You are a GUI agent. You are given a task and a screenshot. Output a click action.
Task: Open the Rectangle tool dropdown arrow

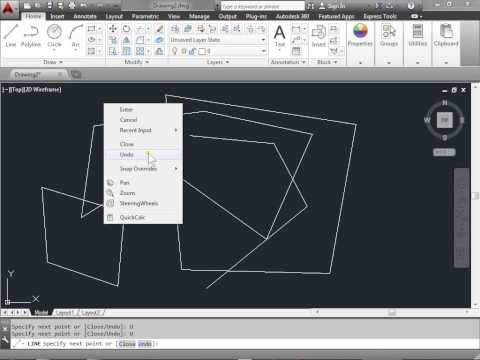[100, 29]
